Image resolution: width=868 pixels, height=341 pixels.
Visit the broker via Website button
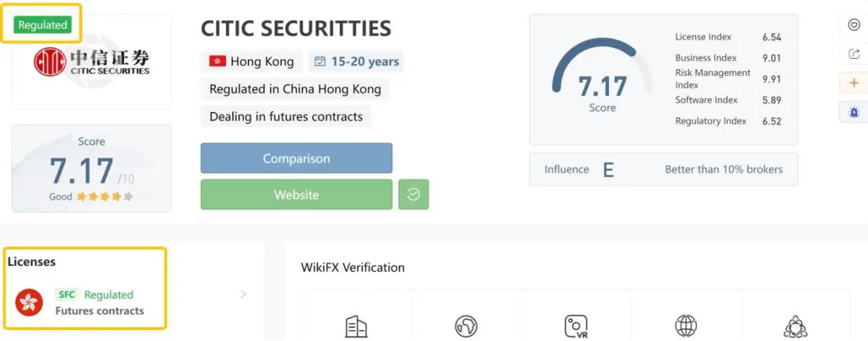296,194
